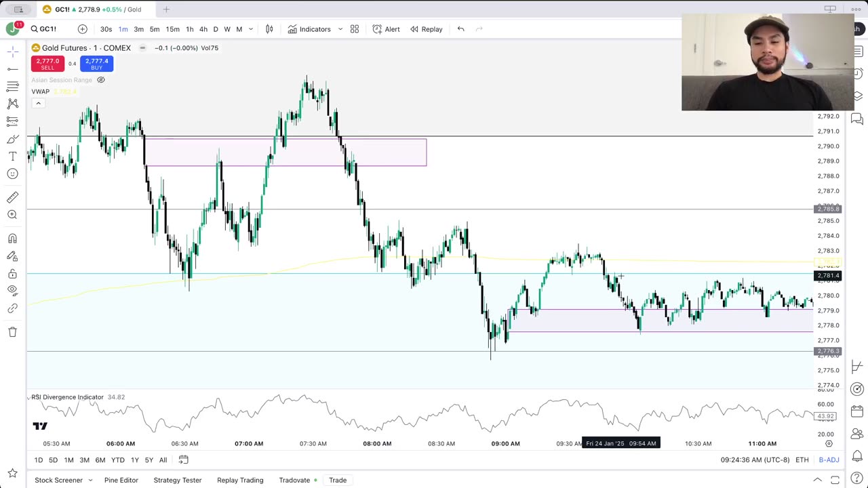Open the Trade tab
Image resolution: width=868 pixels, height=488 pixels.
(338, 481)
